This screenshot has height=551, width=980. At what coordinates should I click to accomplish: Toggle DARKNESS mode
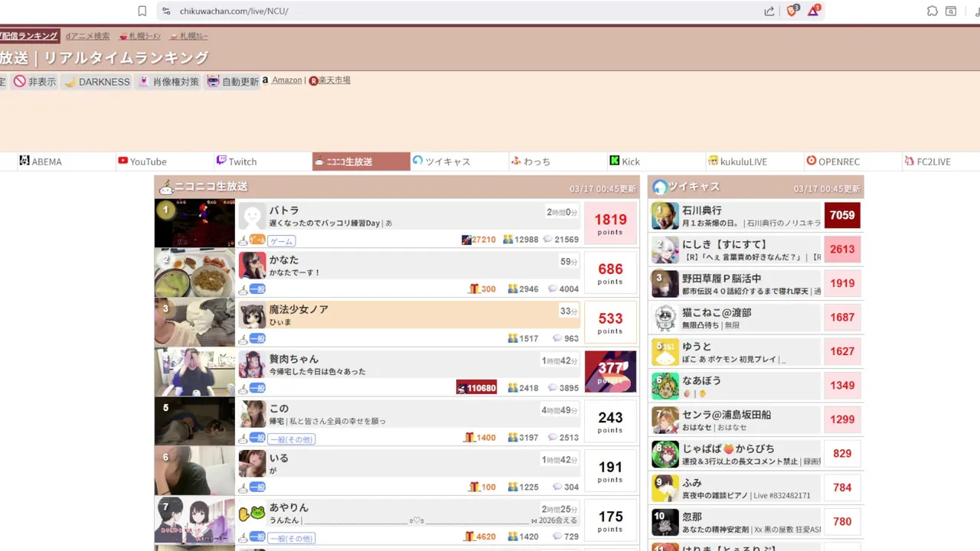(97, 81)
